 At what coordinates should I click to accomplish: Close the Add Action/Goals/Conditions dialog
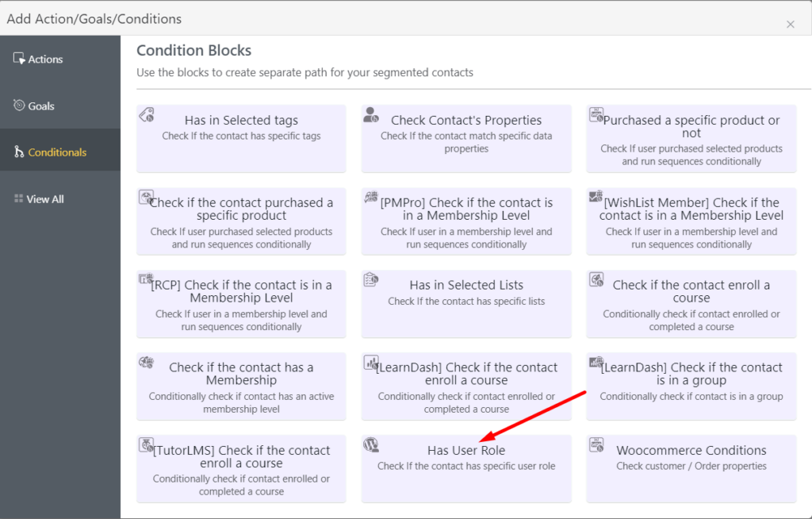pyautogui.click(x=791, y=25)
